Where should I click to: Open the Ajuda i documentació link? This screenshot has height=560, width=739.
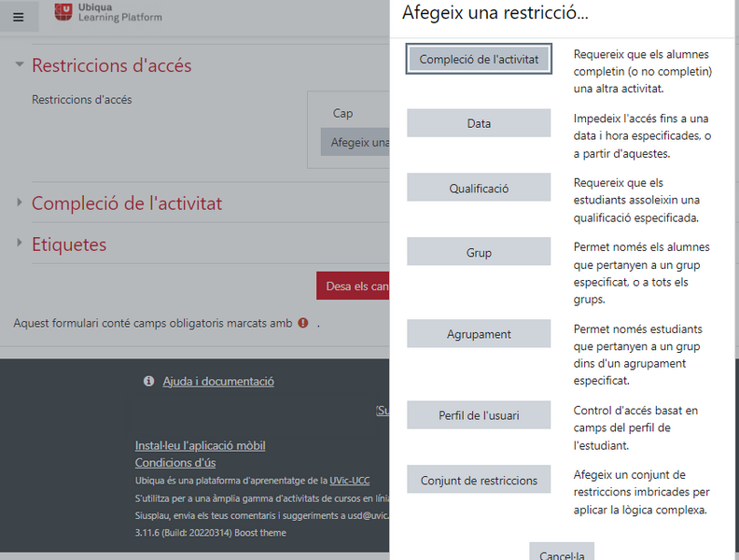click(x=218, y=382)
